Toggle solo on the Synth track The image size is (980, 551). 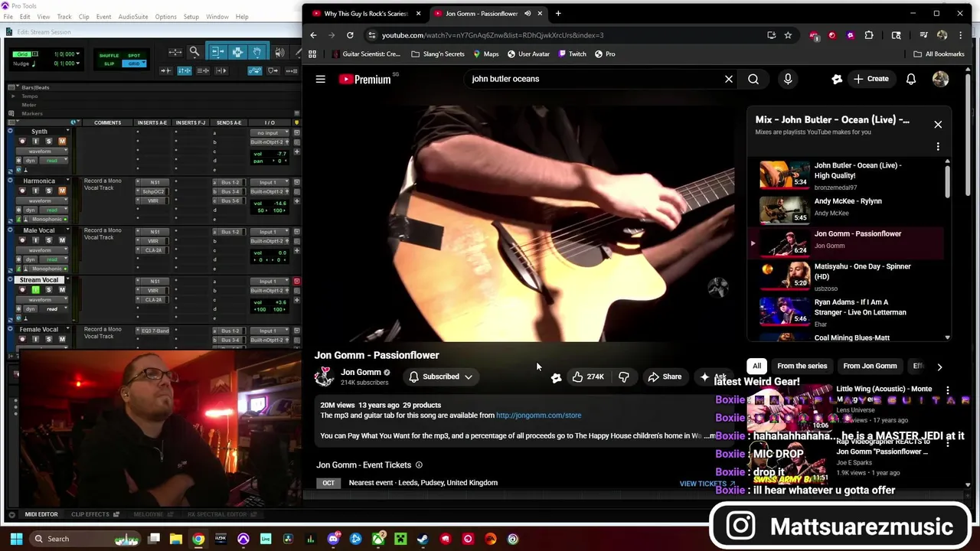click(49, 141)
